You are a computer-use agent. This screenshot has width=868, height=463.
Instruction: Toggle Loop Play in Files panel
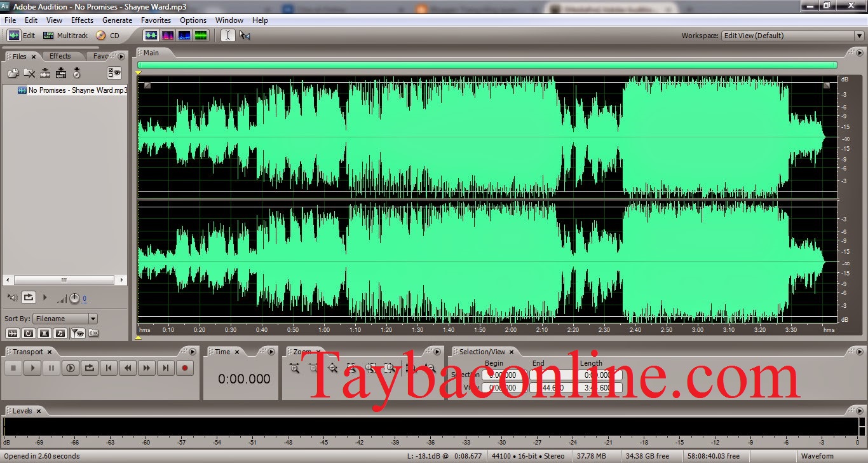28,297
